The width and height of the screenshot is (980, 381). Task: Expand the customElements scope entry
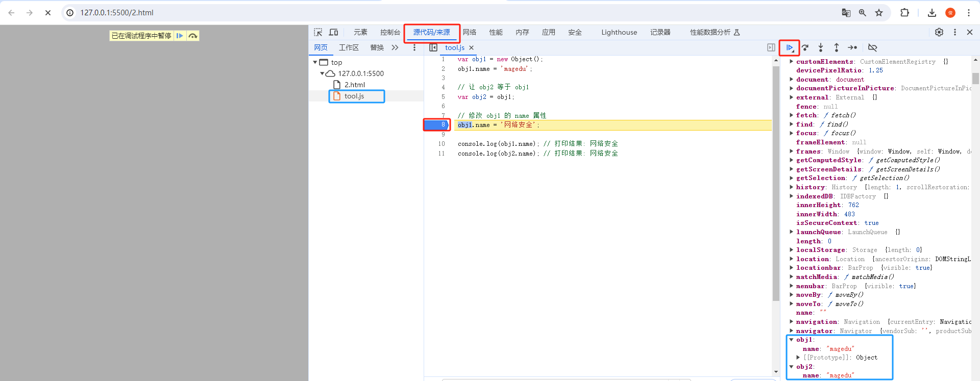(792, 61)
